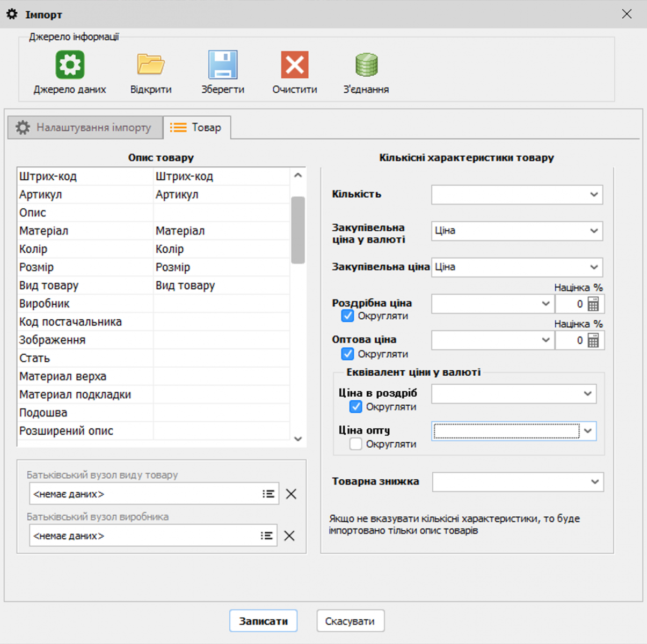The image size is (647, 644).
Task: Disable Округляти under Оптова ціна
Action: click(348, 354)
